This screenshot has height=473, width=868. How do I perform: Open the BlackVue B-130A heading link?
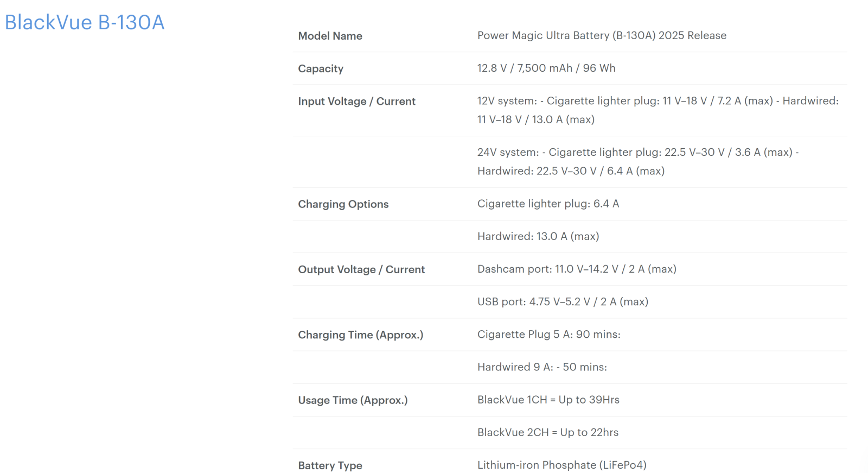pos(85,22)
